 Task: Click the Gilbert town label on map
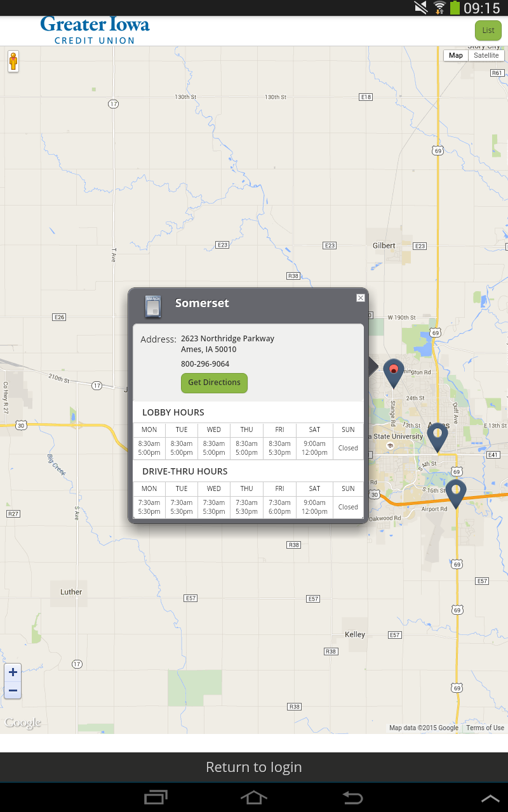pos(384,246)
